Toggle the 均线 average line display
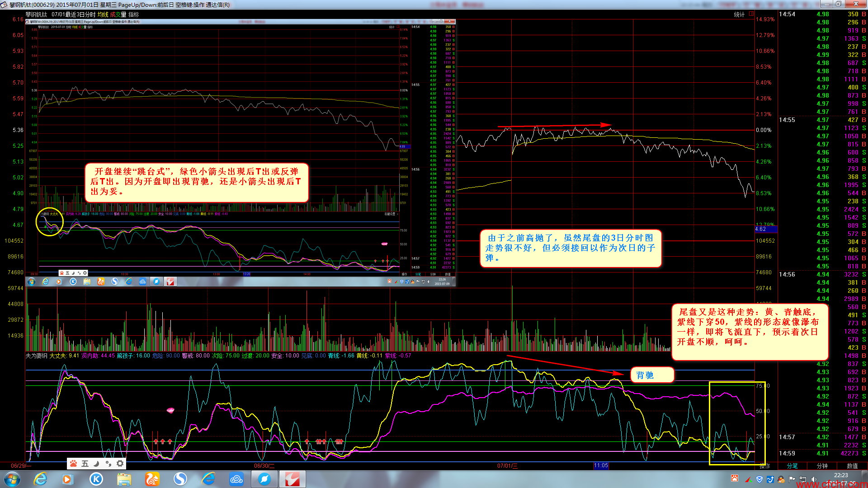 [103, 14]
